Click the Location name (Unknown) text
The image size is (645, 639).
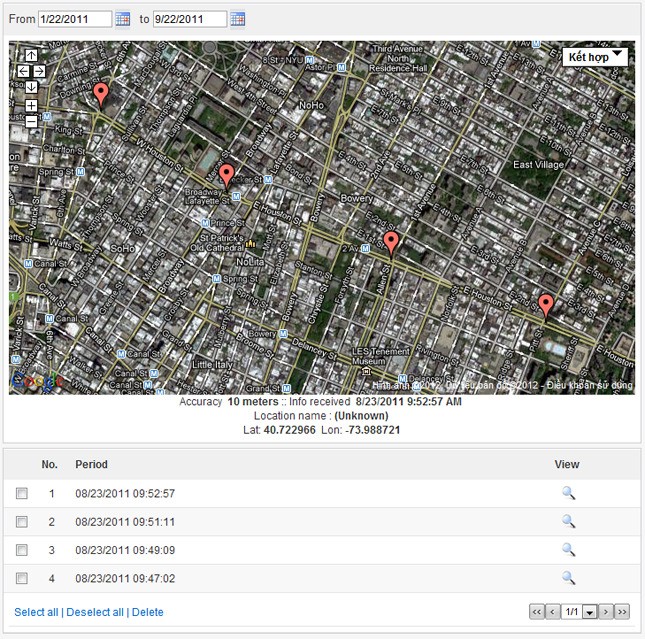click(x=321, y=416)
